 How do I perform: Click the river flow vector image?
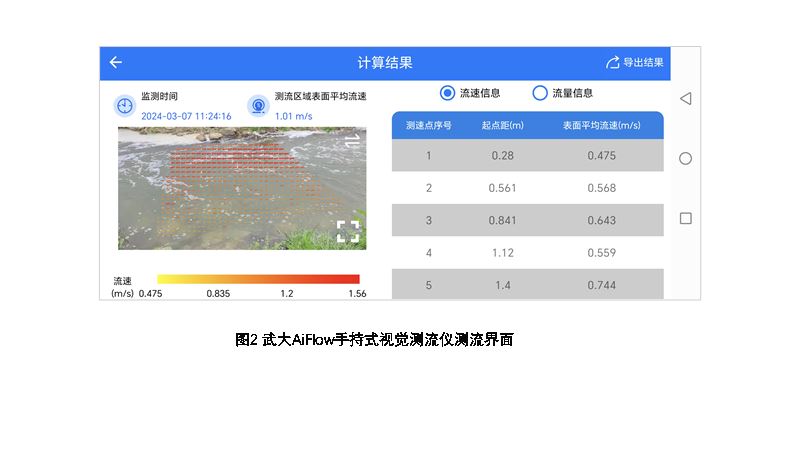click(x=240, y=190)
